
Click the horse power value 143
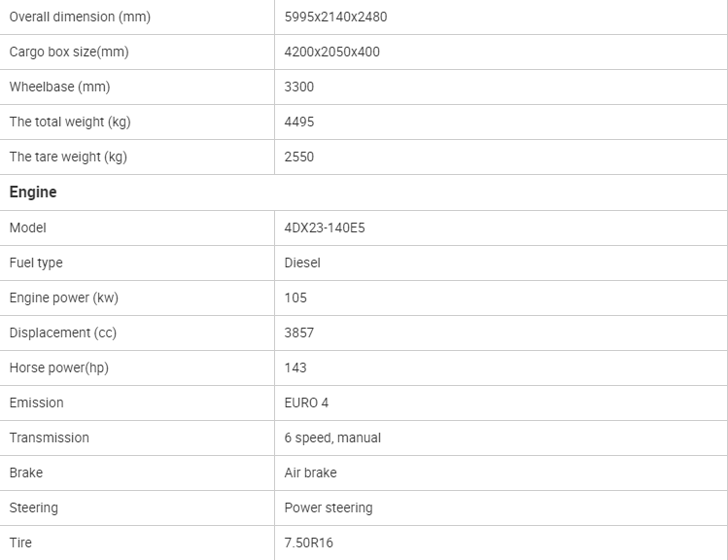click(x=295, y=367)
